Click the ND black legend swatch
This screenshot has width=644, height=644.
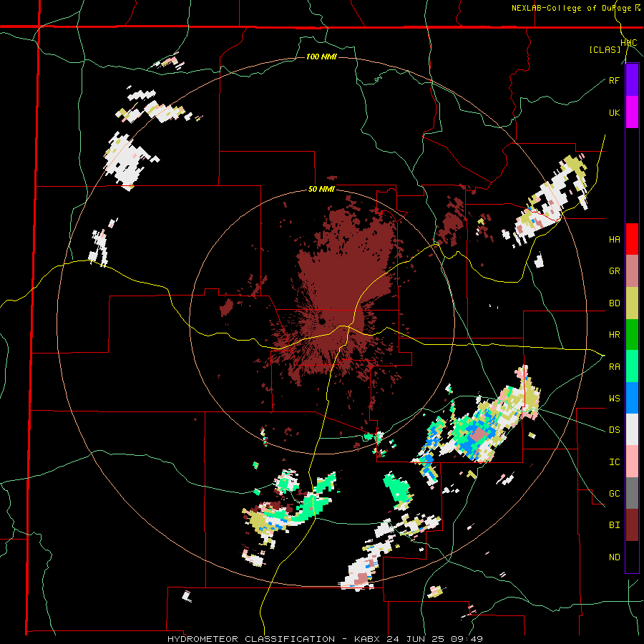tap(632, 557)
